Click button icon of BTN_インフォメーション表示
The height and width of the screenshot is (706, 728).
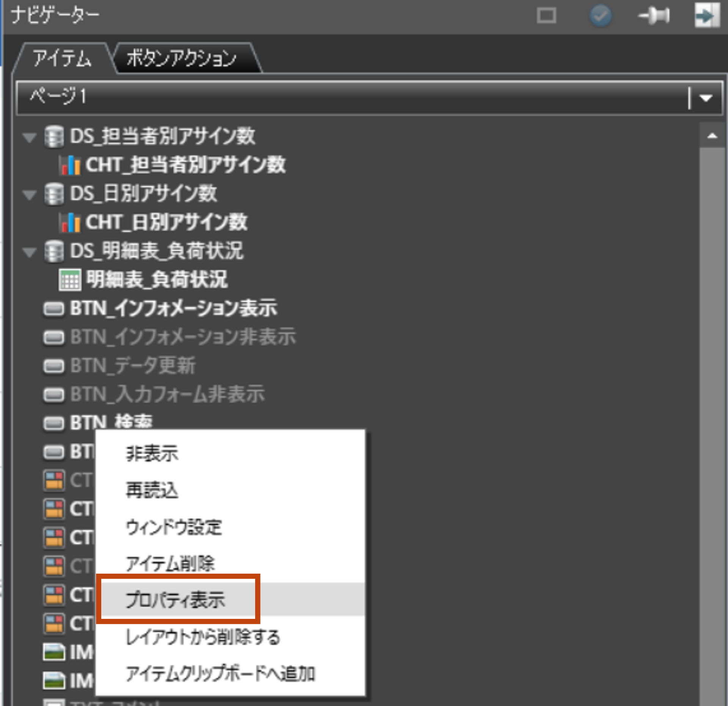coord(54,309)
